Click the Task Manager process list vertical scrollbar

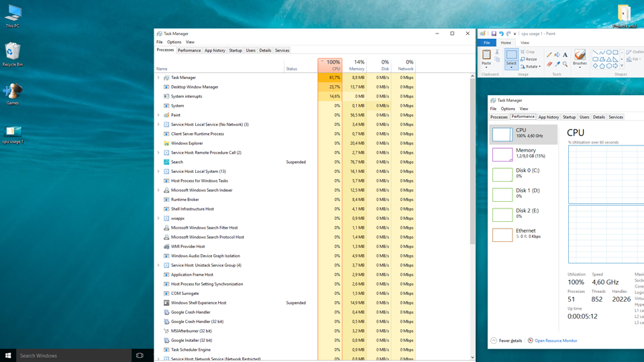point(472,160)
